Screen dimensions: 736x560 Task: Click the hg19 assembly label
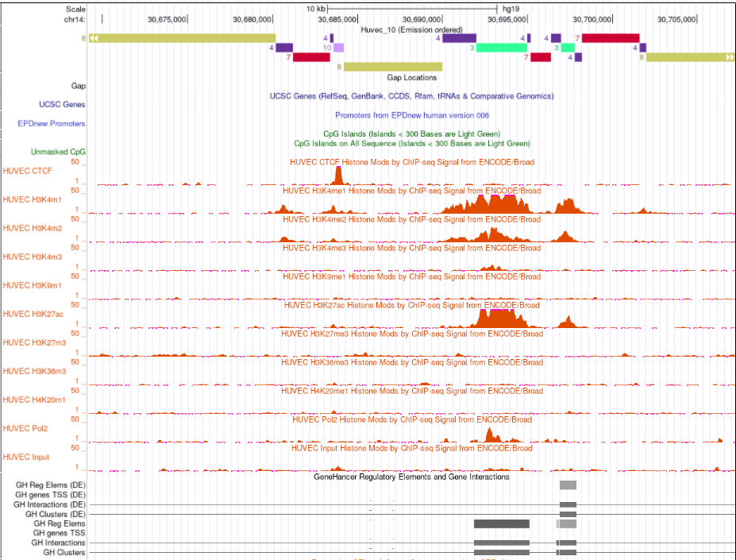click(x=511, y=9)
